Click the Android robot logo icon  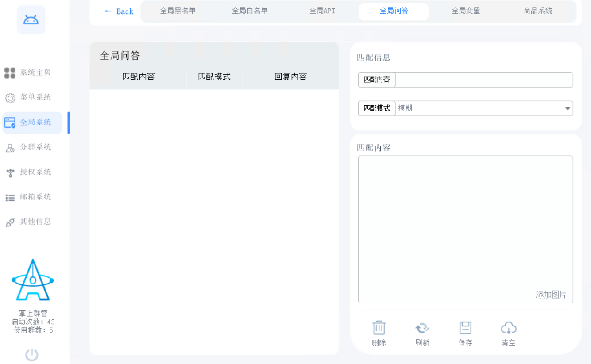[31, 20]
